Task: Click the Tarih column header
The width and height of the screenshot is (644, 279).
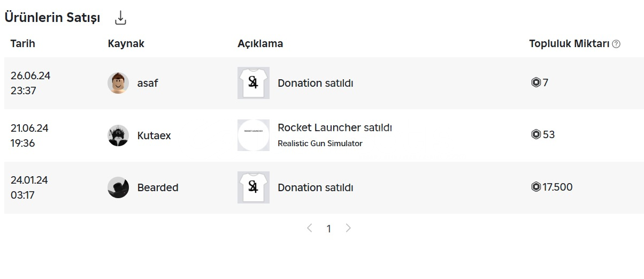Action: tap(23, 43)
